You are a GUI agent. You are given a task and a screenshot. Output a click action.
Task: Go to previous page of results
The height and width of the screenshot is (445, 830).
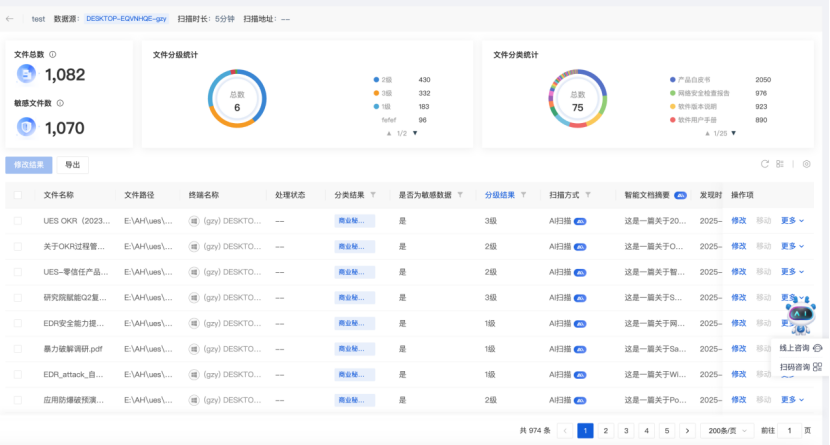[565, 431]
